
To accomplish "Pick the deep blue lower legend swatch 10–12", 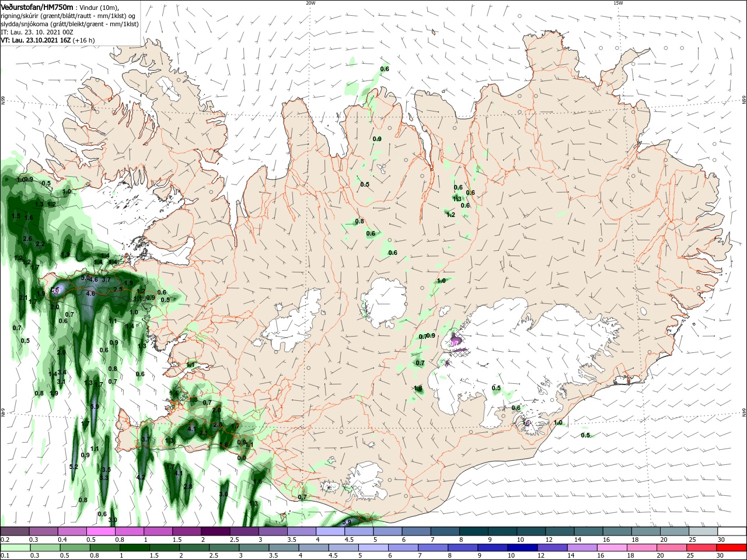I will click(523, 548).
